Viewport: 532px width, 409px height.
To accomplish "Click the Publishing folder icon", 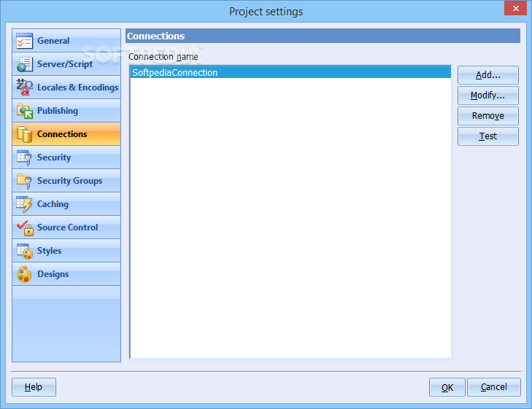I will click(x=24, y=111).
